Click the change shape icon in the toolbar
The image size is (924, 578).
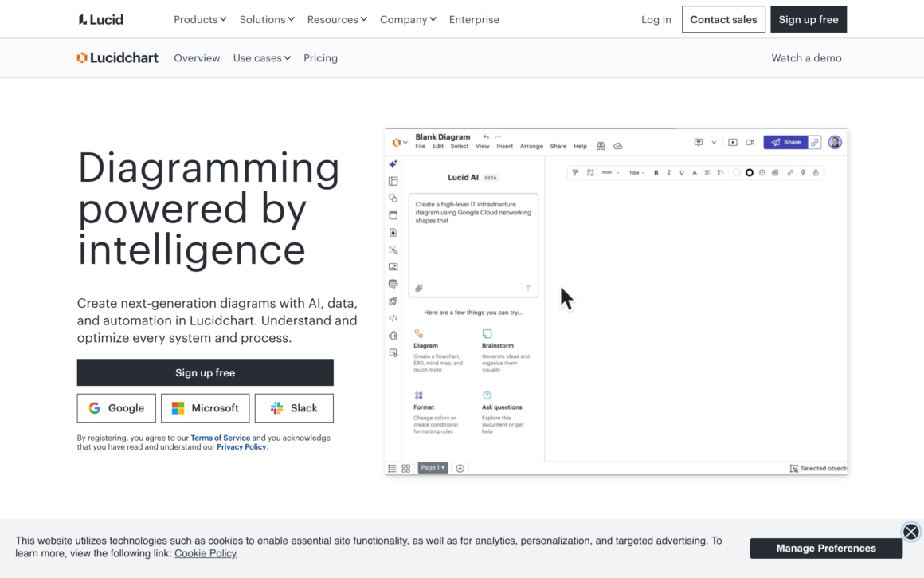pos(590,173)
